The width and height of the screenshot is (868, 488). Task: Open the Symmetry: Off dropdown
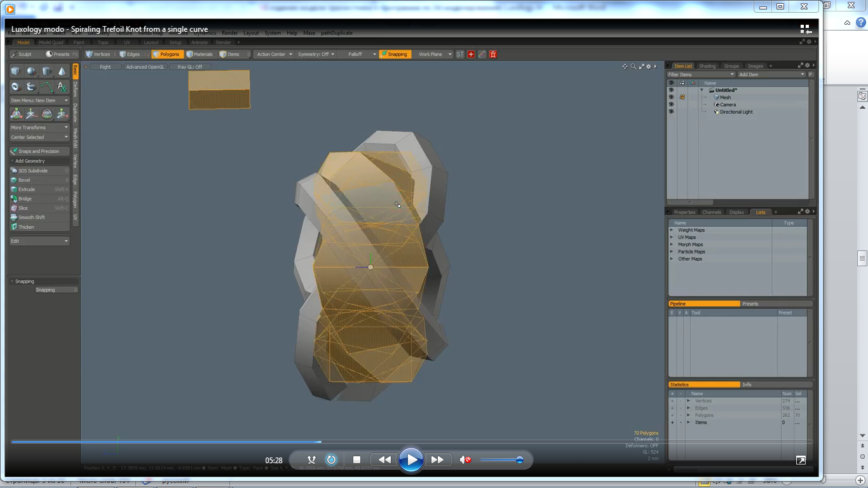click(x=316, y=54)
